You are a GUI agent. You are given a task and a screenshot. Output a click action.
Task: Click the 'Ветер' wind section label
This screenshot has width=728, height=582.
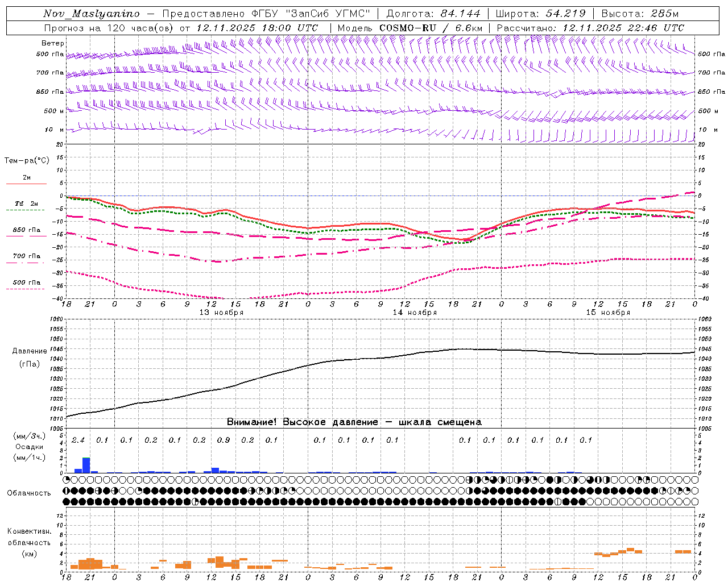[53, 43]
